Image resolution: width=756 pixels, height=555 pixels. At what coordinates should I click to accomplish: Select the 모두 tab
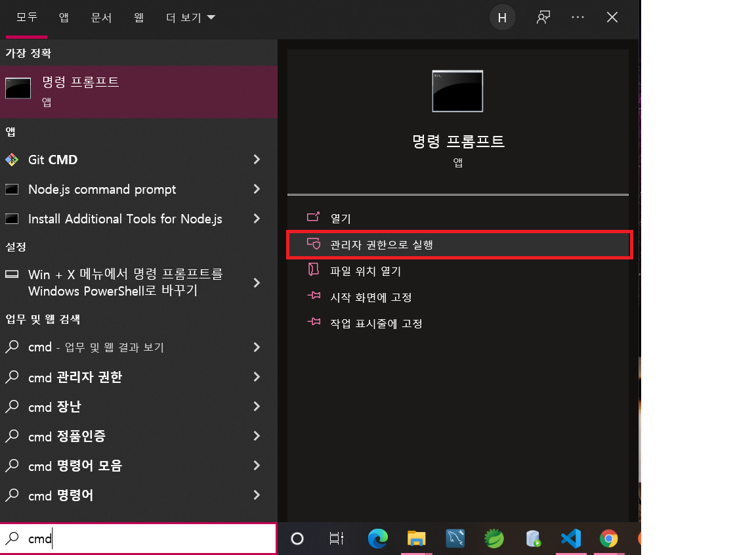coord(26,17)
